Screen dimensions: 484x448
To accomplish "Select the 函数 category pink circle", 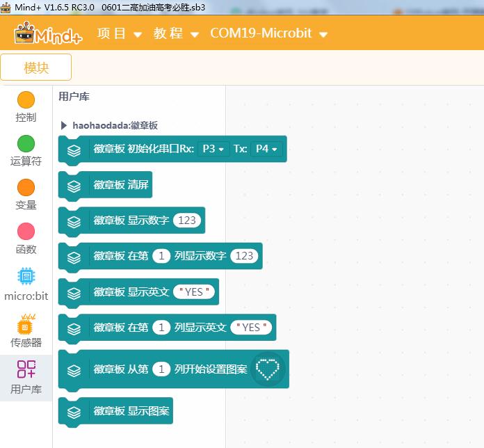I will [x=26, y=231].
